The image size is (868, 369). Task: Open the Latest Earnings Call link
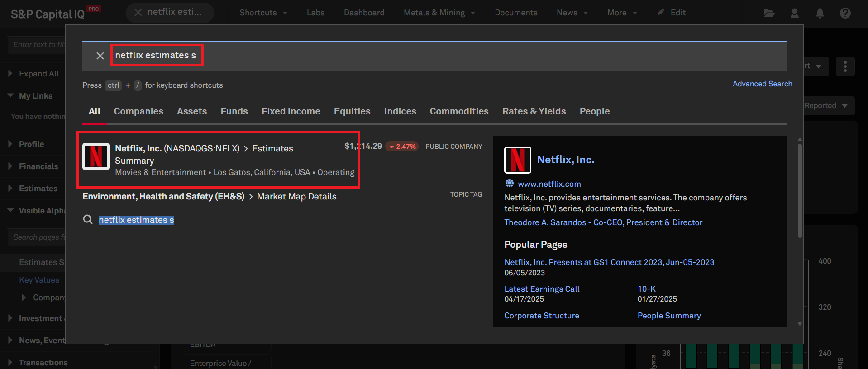542,289
